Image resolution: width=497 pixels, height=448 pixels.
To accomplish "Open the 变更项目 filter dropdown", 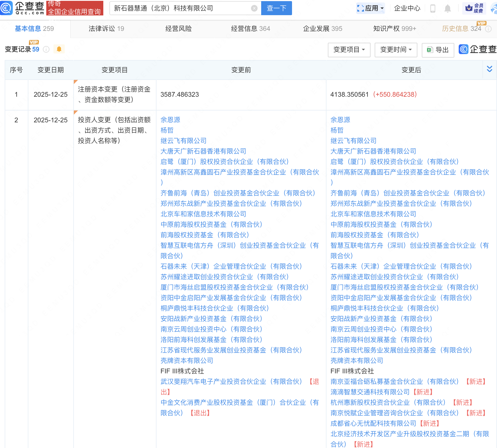I will (x=349, y=50).
